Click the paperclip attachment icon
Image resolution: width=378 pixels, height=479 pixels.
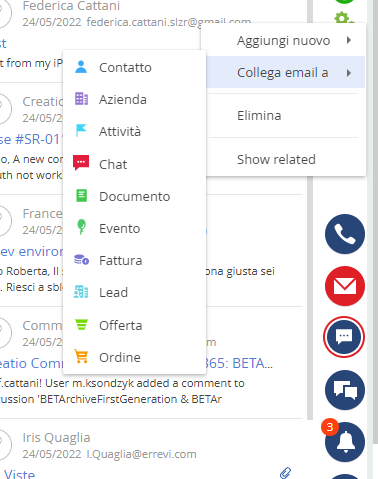click(286, 472)
